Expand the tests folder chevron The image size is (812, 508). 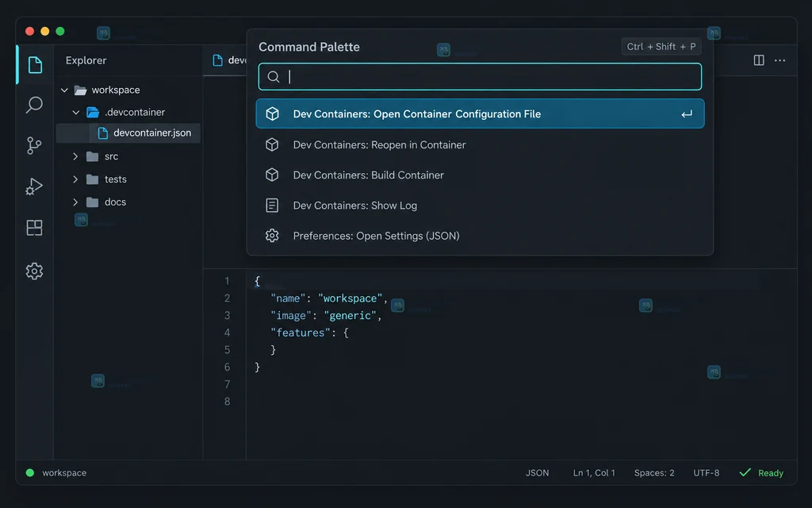[x=75, y=179]
